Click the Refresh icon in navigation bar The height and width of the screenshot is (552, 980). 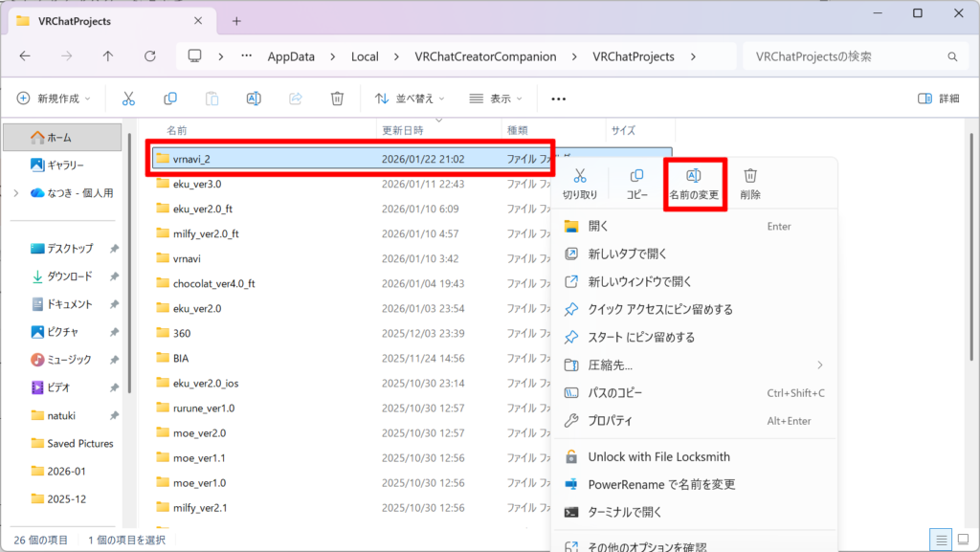point(149,56)
